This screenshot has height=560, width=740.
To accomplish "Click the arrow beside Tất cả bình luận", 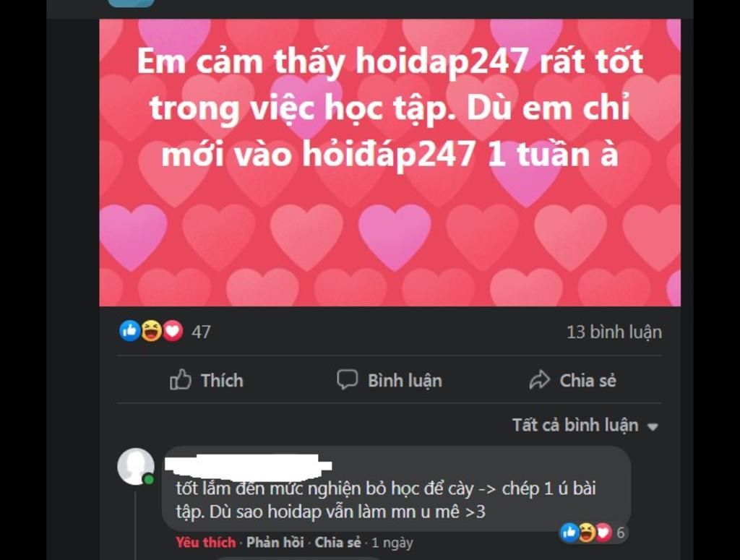I will tap(653, 427).
